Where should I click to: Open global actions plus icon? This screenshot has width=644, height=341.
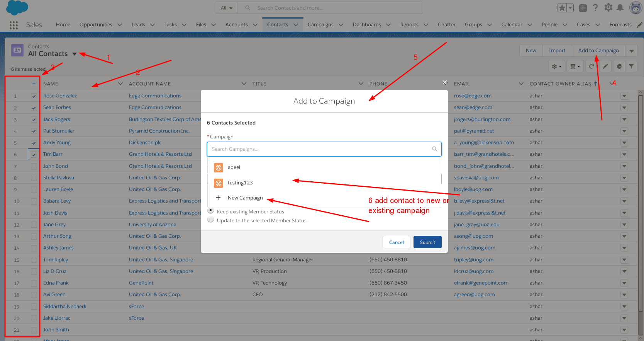[583, 8]
